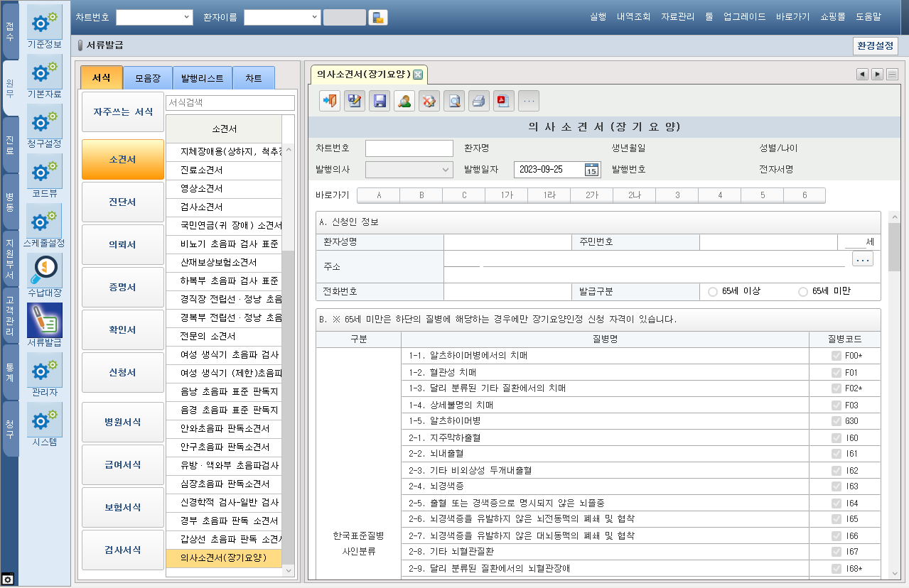Export form with the PDF icon
The image size is (909, 588).
[504, 101]
